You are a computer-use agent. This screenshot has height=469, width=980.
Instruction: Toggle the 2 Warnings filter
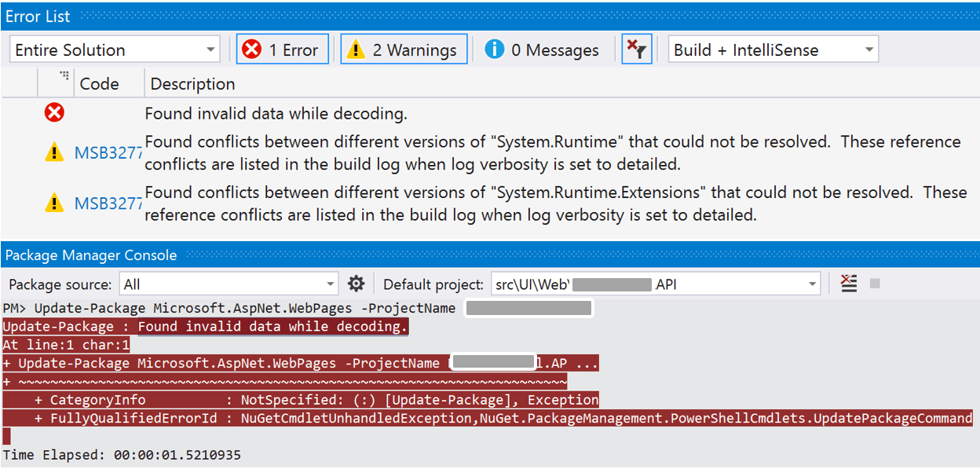point(404,49)
